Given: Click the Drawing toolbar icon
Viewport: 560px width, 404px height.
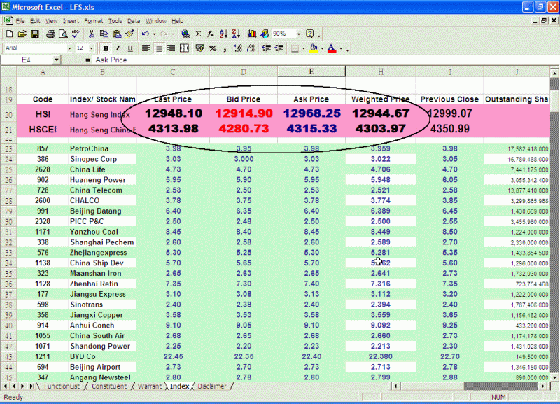Looking at the screenshot, I should point(265,34).
